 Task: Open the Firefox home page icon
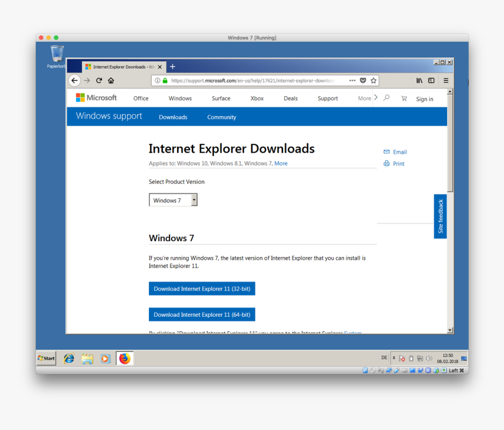[x=111, y=80]
